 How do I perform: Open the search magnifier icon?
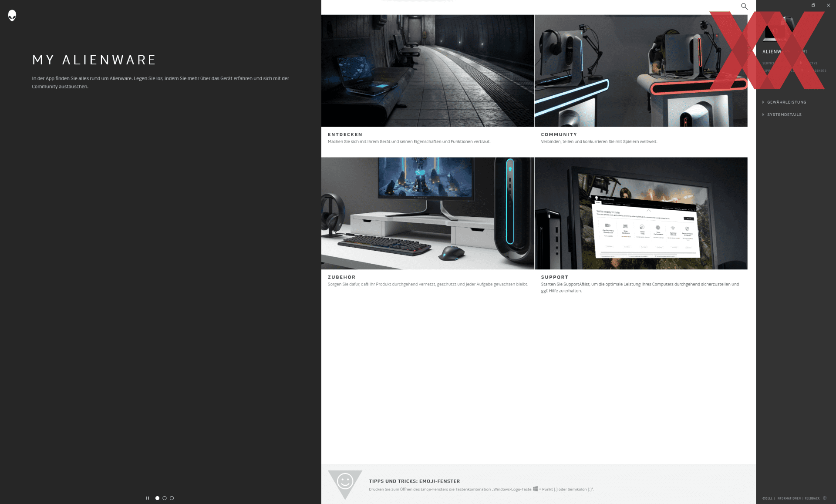(744, 6)
